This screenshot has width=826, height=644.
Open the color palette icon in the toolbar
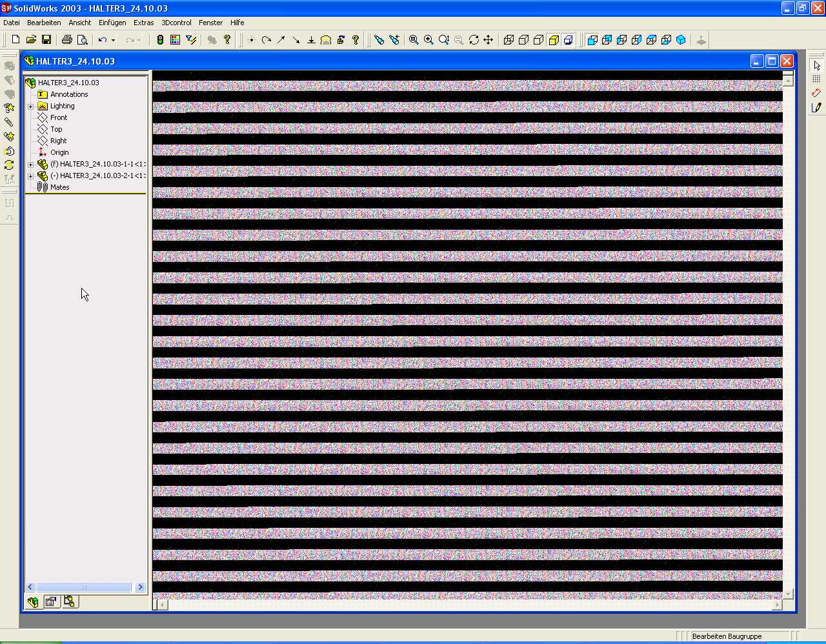(x=176, y=40)
